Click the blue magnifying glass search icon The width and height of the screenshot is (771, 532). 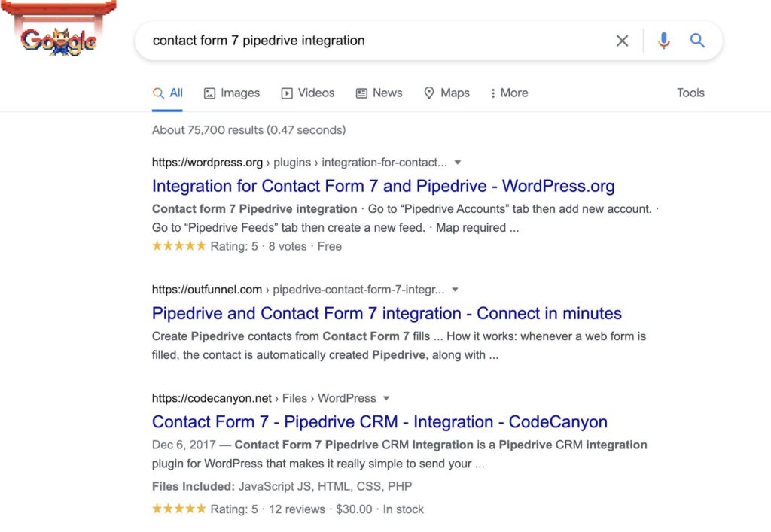click(x=698, y=41)
